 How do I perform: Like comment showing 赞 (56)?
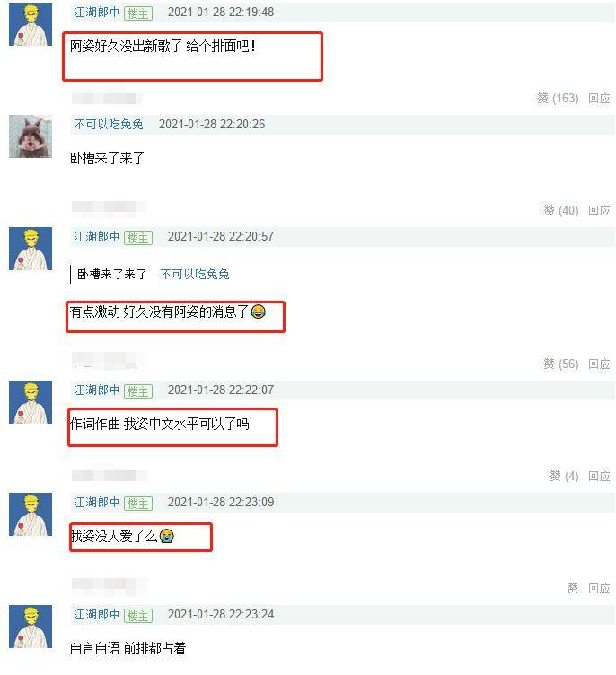click(560, 364)
